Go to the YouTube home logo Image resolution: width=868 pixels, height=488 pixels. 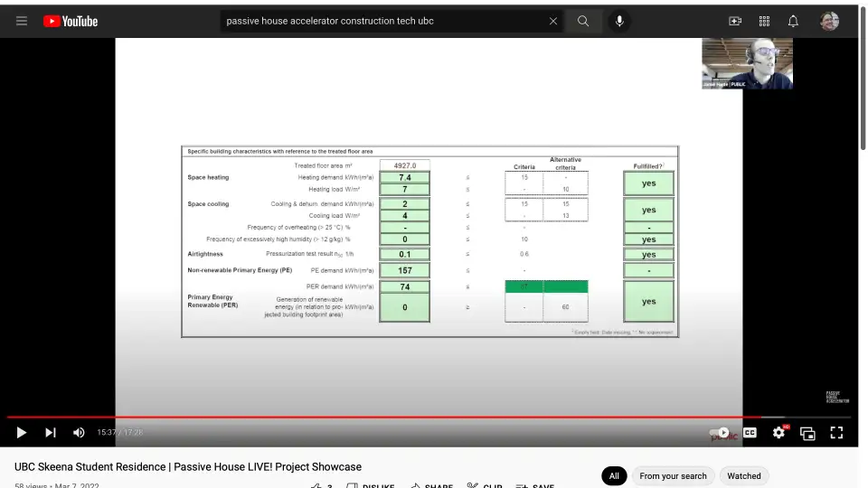coord(71,21)
